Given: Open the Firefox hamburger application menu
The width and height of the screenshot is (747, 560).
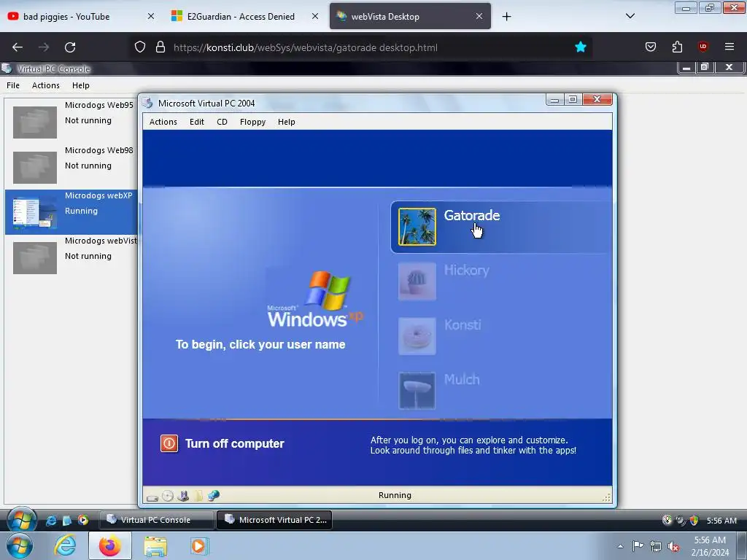Looking at the screenshot, I should [729, 47].
